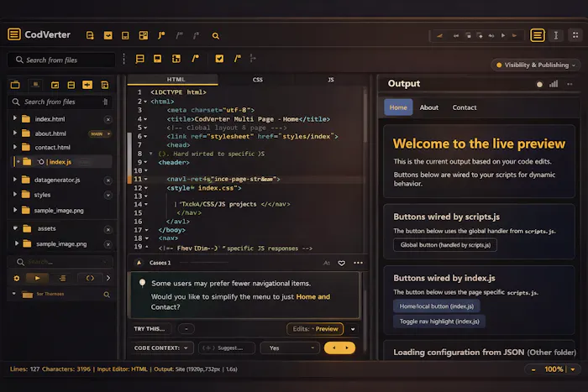Click the rewind double-arrow icon in playback group
Screen dimensions: 588x392
456,36
